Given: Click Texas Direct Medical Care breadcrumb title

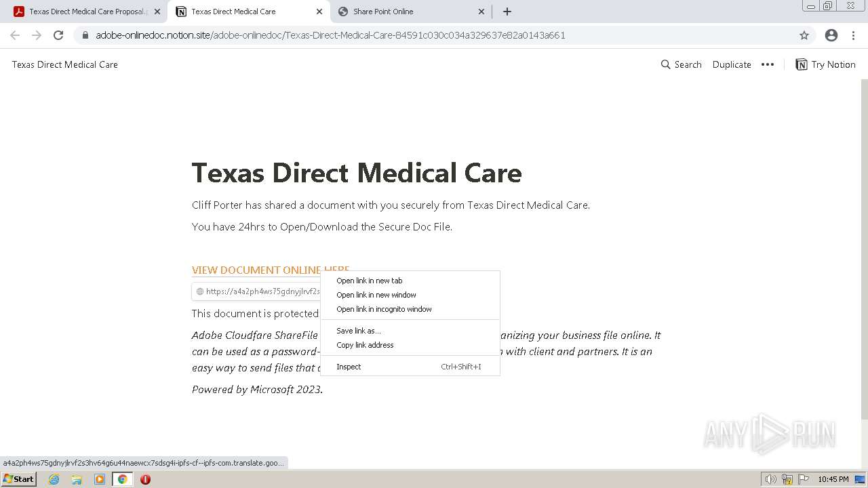Looking at the screenshot, I should click(x=65, y=64).
